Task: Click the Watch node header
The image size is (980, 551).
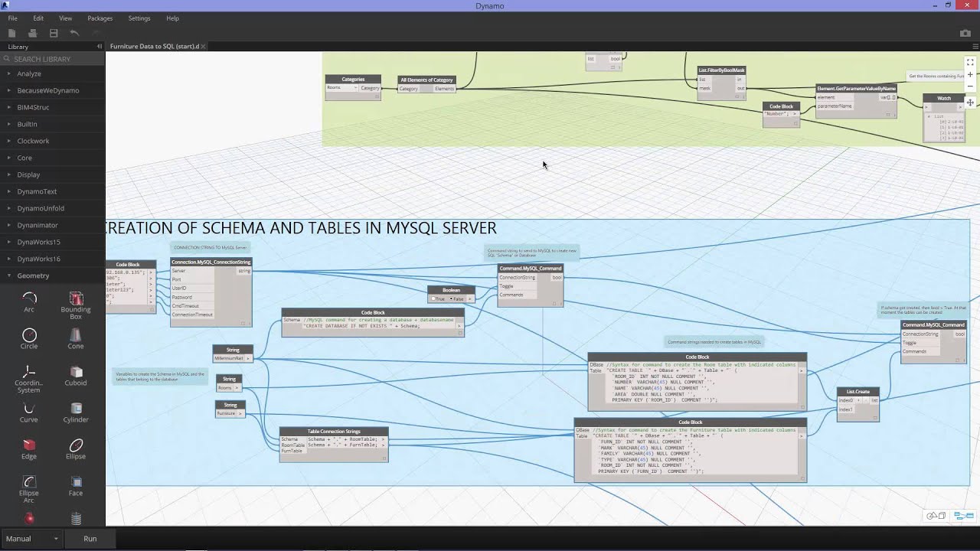Action: 944,98
